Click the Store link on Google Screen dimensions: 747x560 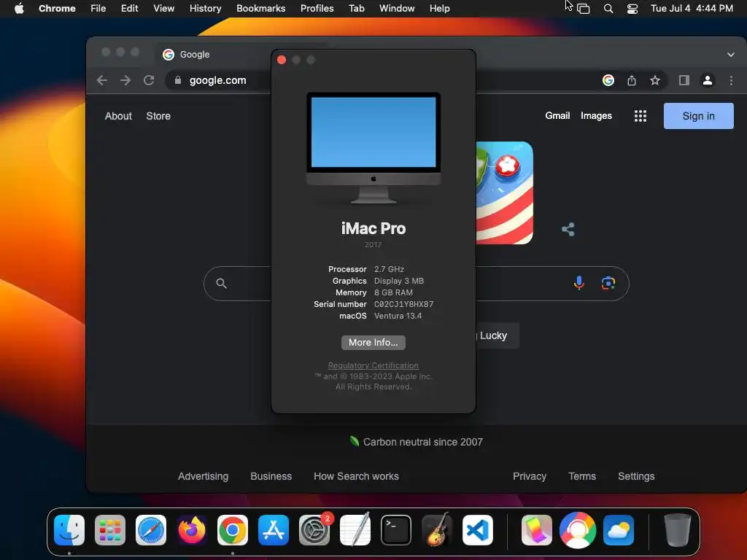tap(158, 116)
